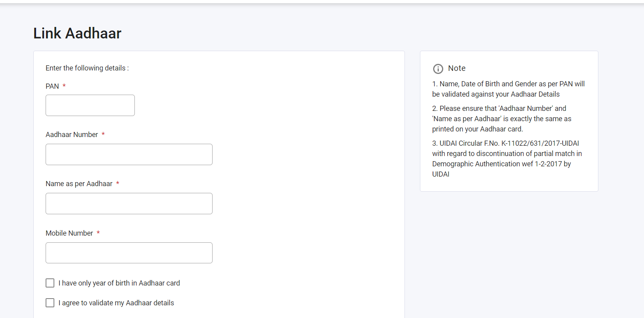Select the Name as per Aadhaar field

129,204
